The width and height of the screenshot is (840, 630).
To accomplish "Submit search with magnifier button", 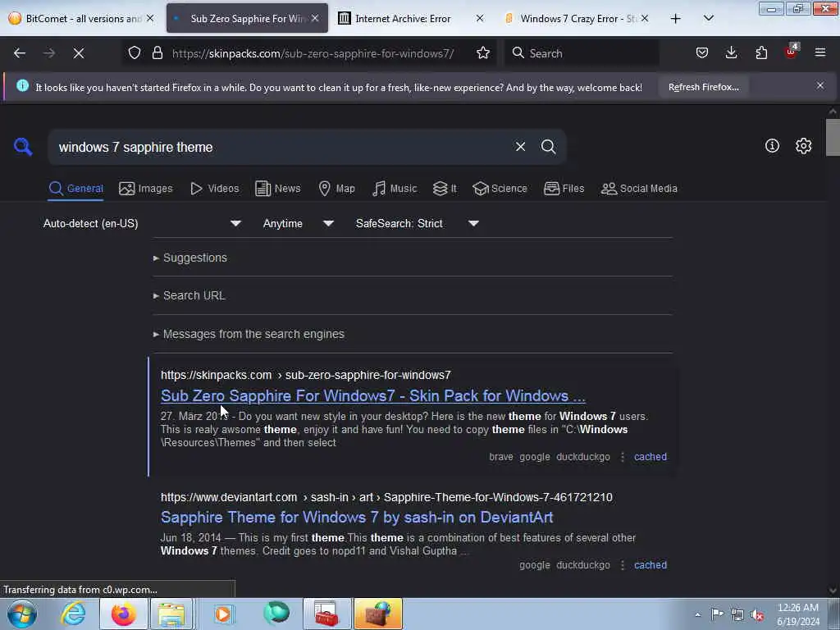I will [548, 147].
